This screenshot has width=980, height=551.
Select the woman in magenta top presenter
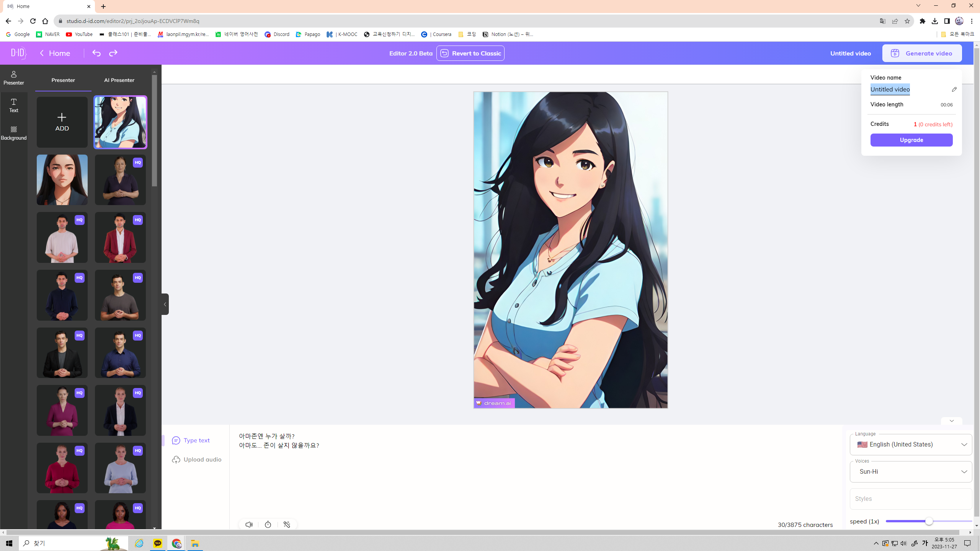pyautogui.click(x=62, y=411)
